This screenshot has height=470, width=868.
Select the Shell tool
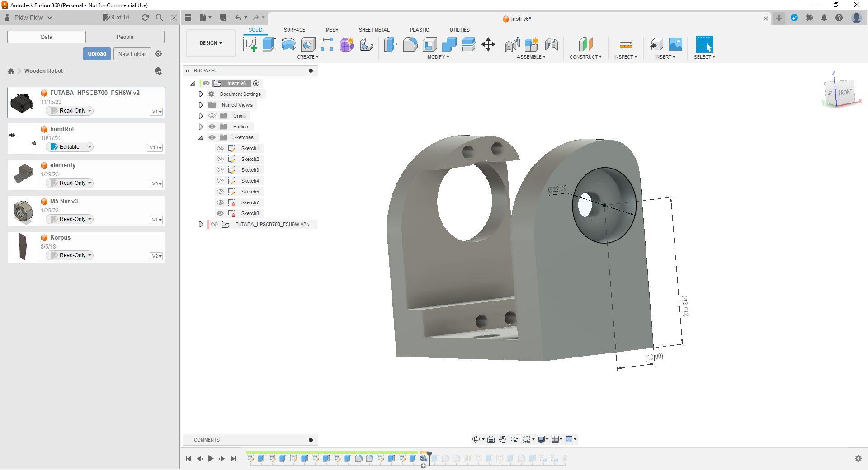(429, 44)
